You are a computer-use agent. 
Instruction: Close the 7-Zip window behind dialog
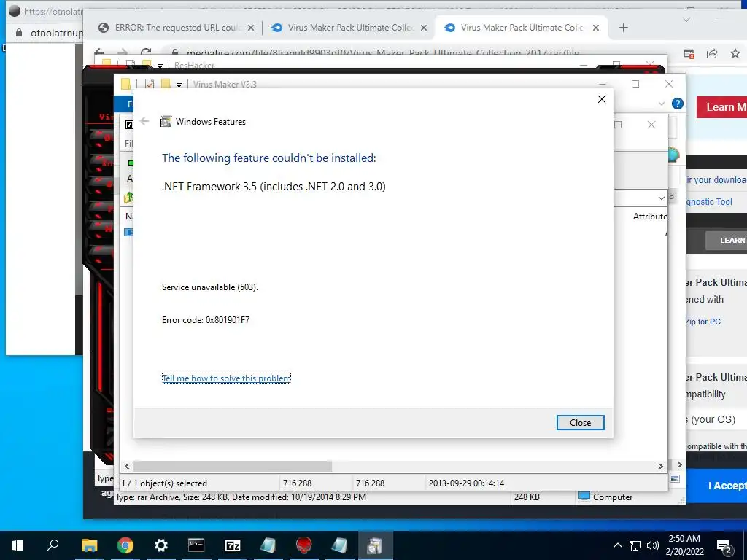(651, 125)
